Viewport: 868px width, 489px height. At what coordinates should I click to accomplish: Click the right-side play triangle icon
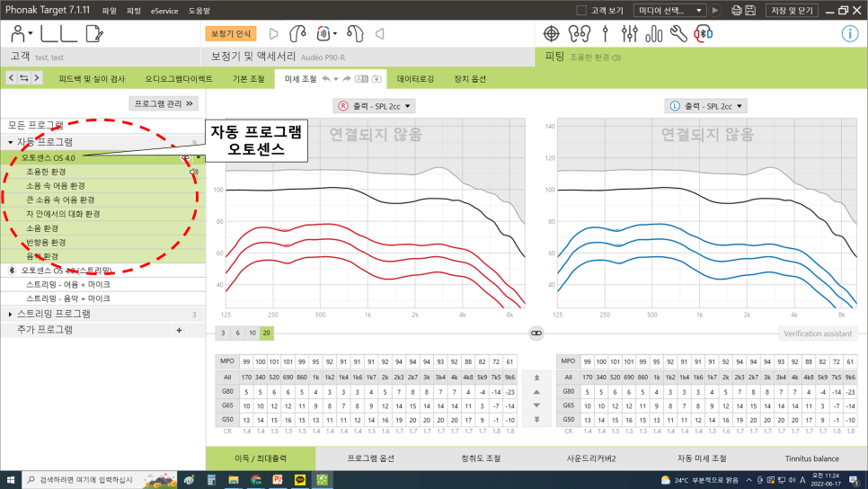click(273, 34)
